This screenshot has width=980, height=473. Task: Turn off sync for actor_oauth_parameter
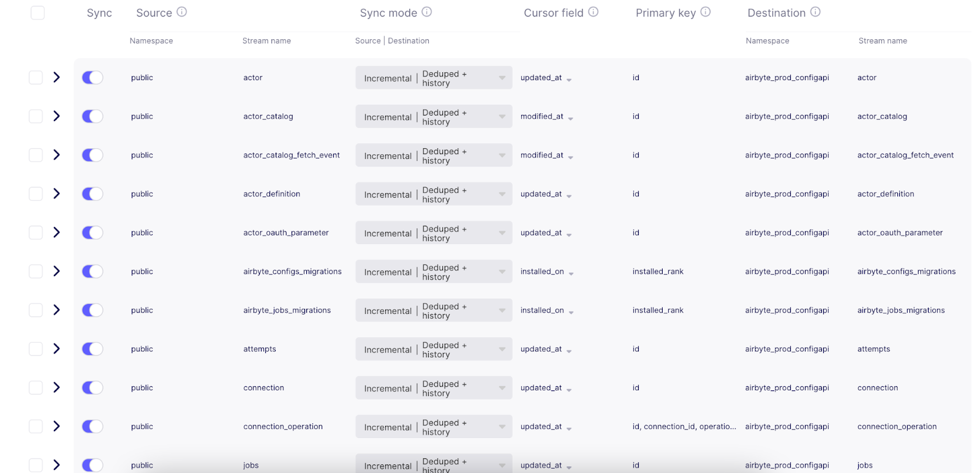[92, 233]
